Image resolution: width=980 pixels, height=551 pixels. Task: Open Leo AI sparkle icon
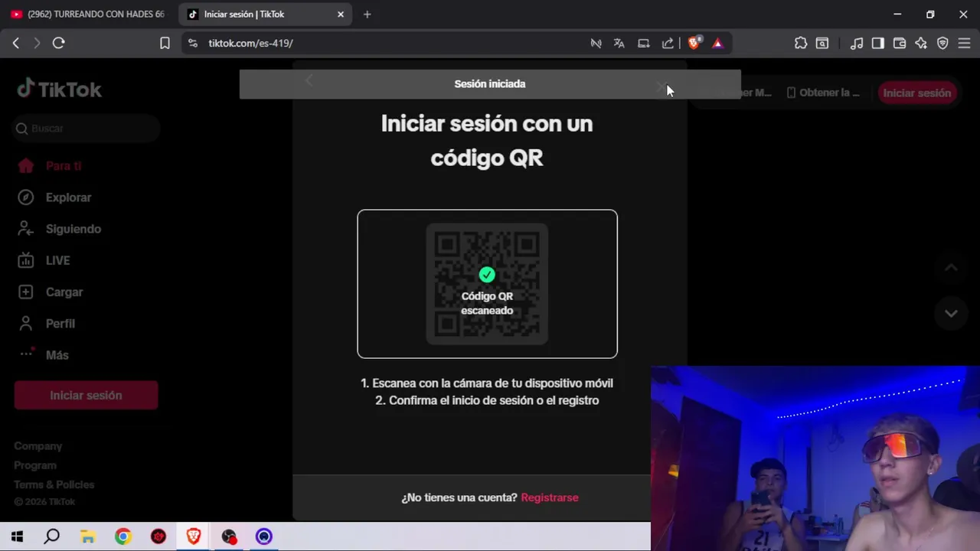(x=921, y=44)
